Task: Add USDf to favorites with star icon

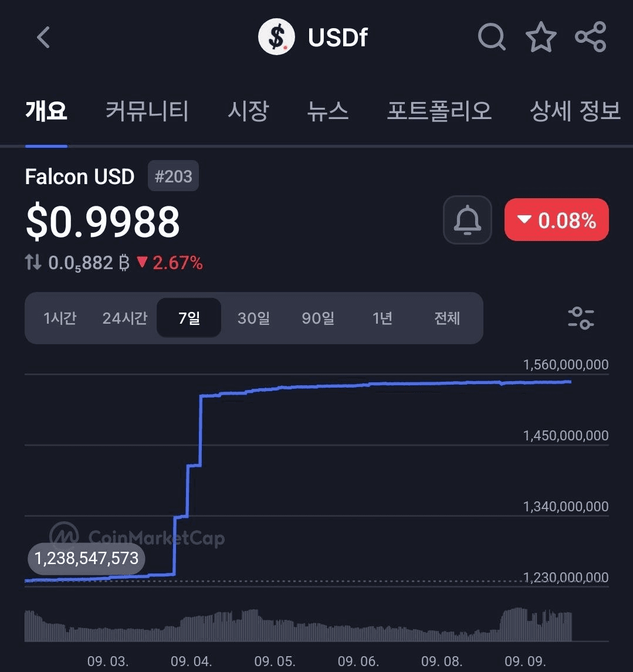Action: pos(541,37)
